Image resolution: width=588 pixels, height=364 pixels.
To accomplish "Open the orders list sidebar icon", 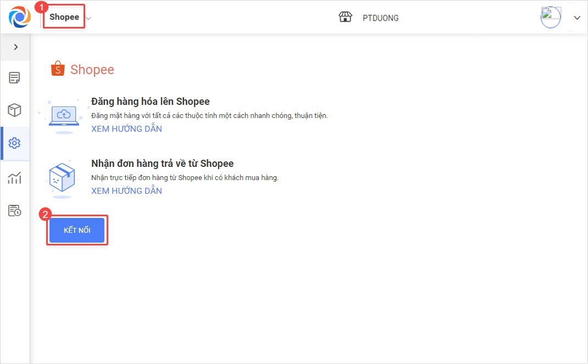I will [x=15, y=78].
